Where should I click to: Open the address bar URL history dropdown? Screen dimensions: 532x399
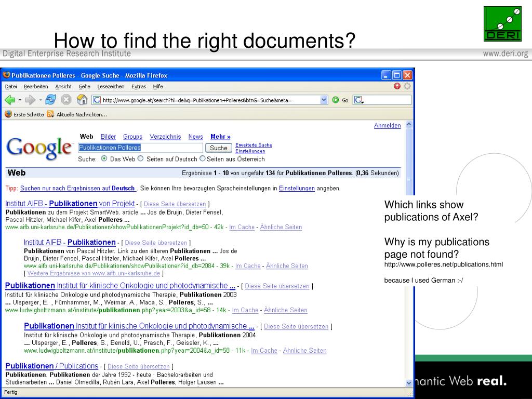[324, 100]
